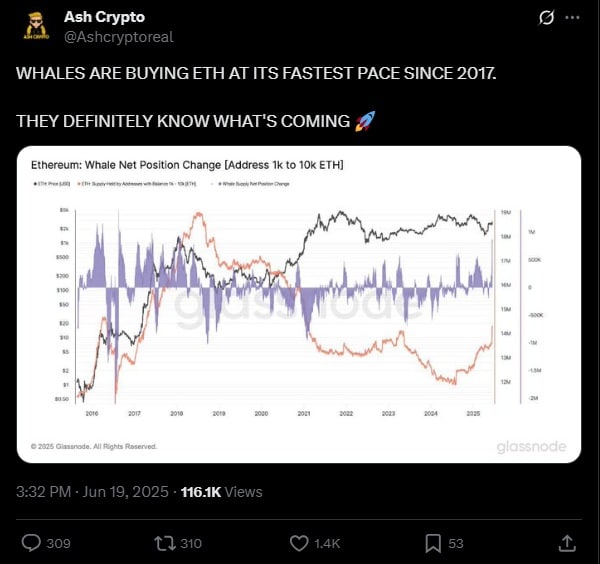This screenshot has height=564, width=600.
Task: Click the Grok explain post icon
Action: [546, 18]
